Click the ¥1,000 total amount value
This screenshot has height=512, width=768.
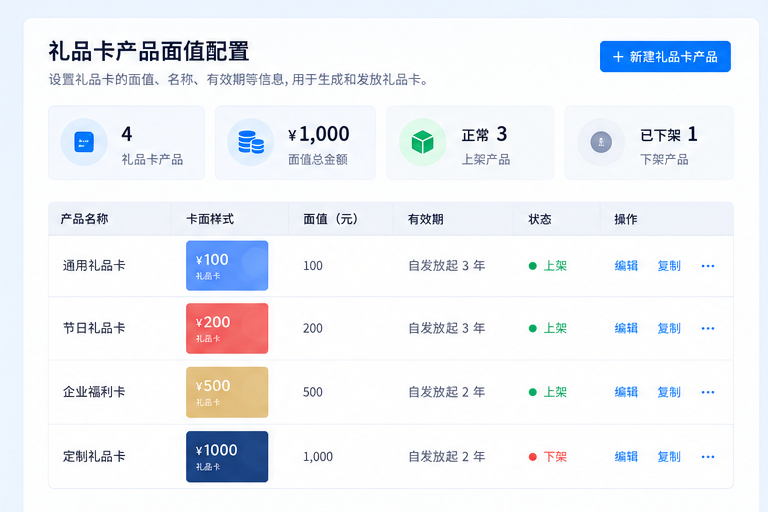[x=319, y=134]
